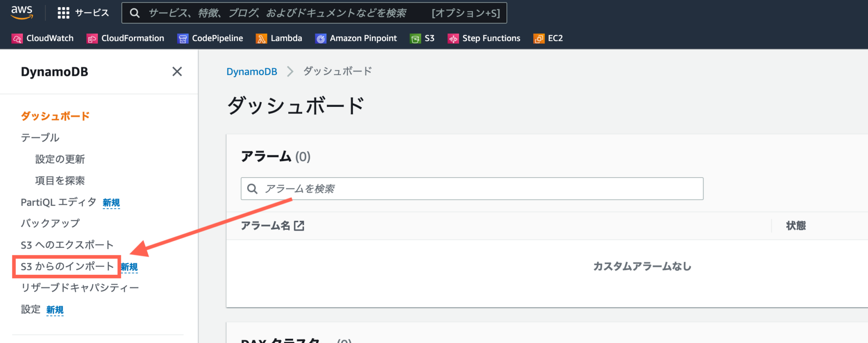
Task: Select ダッシュボード in the sidebar
Action: tap(55, 115)
